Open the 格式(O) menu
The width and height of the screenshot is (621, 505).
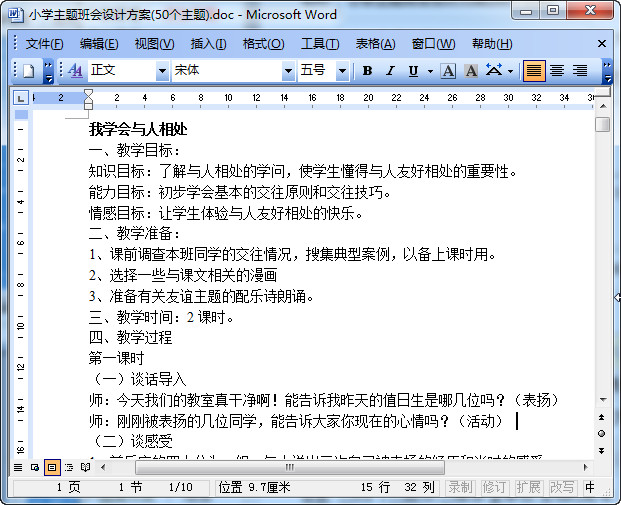(263, 44)
